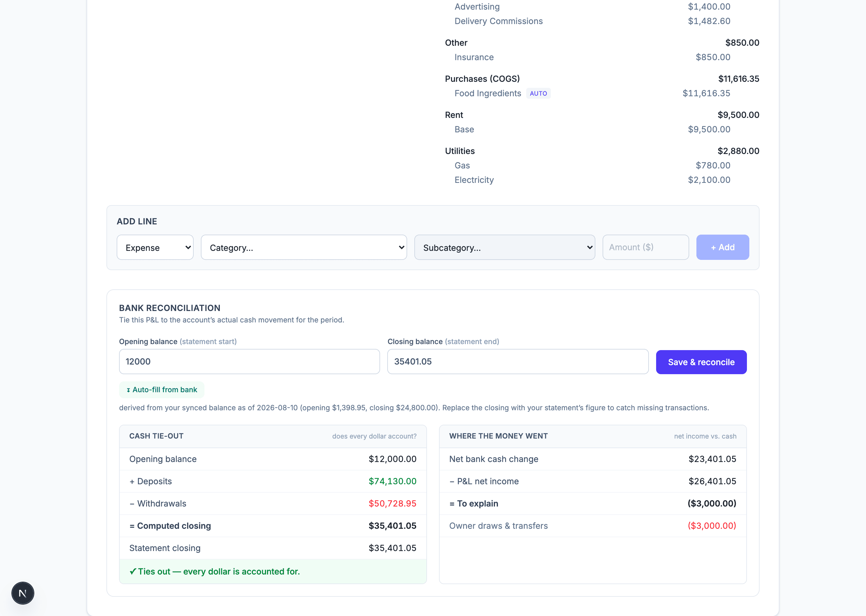Click the To explain row
866x616 pixels.
pos(593,504)
